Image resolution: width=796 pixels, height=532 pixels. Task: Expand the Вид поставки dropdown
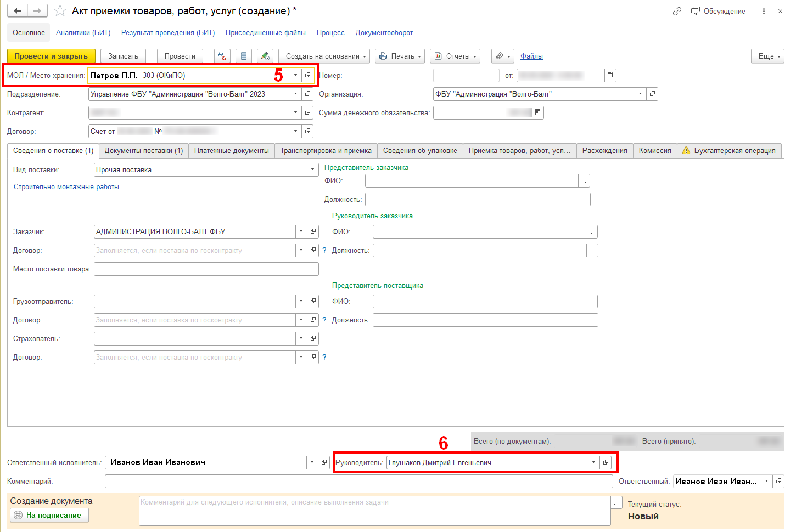312,170
